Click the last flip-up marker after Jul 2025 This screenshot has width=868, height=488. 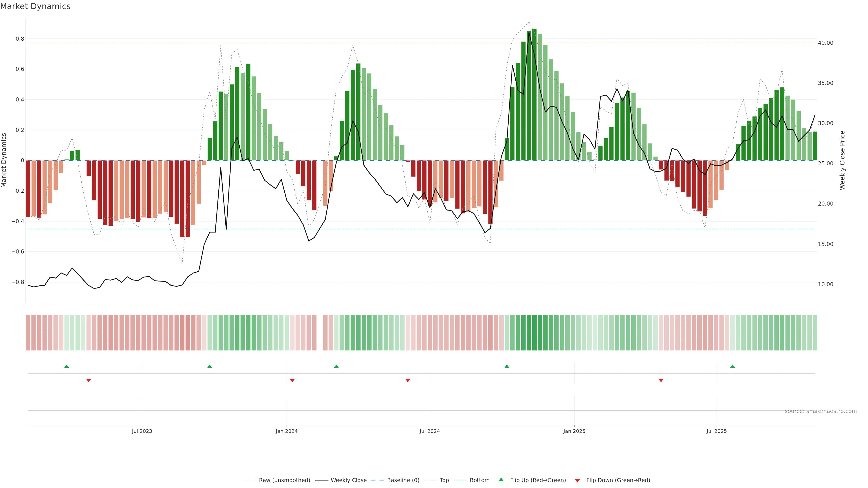(x=732, y=366)
